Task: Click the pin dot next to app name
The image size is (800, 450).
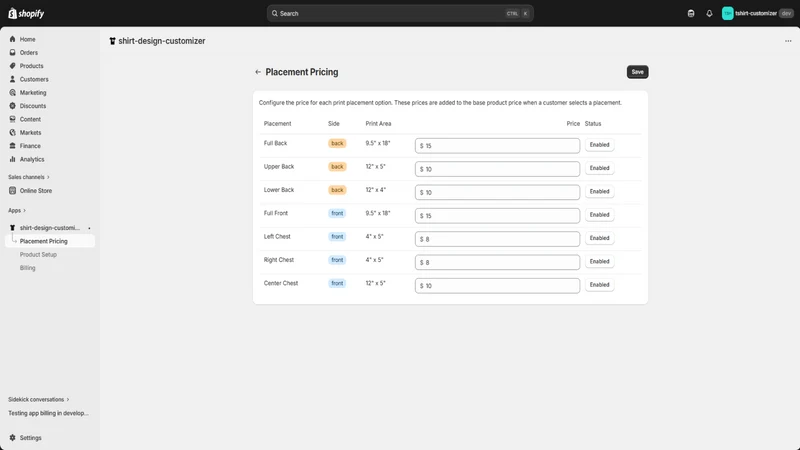Action: [89, 228]
